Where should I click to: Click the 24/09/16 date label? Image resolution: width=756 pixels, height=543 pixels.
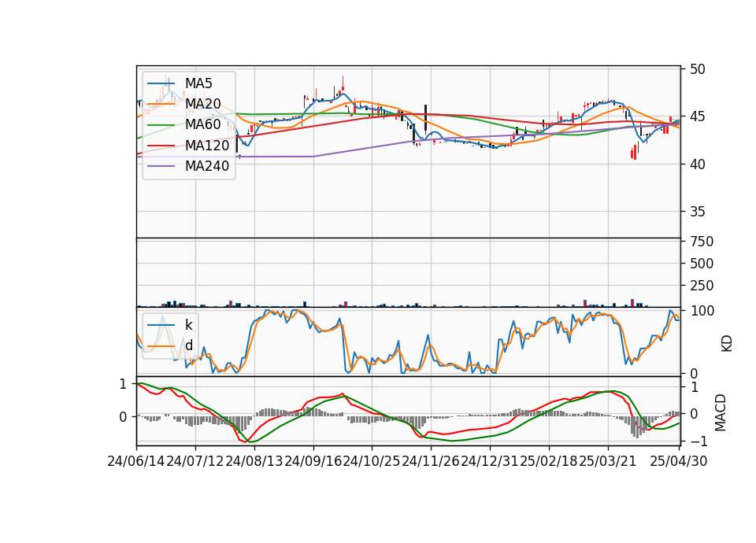(313, 461)
